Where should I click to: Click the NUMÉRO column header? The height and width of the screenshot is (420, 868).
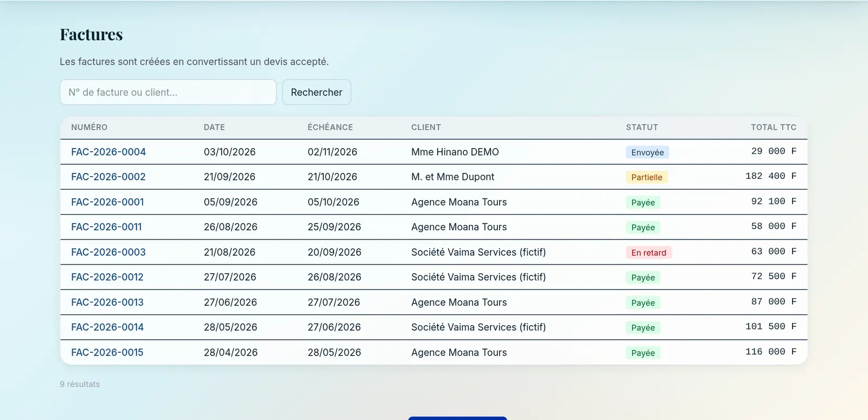point(90,127)
